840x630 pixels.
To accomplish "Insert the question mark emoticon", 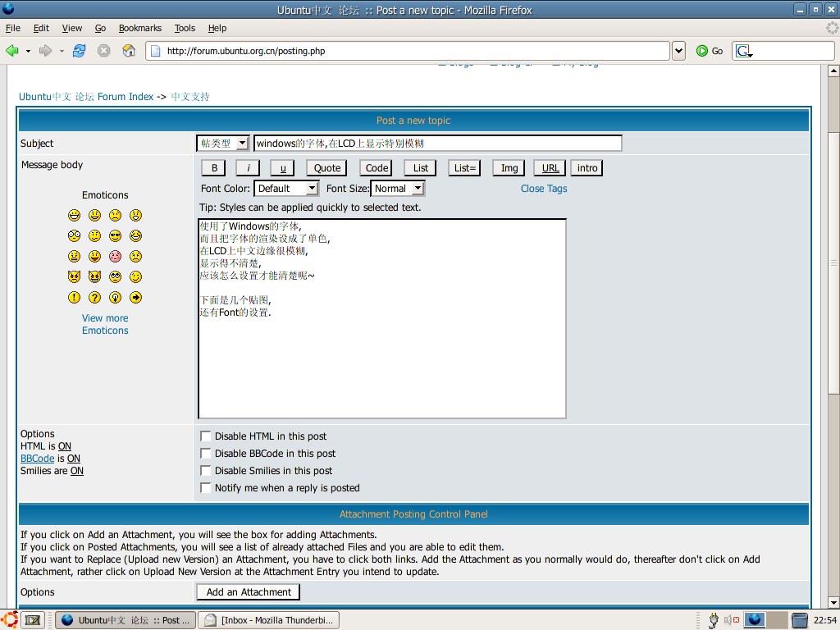I will click(x=95, y=297).
